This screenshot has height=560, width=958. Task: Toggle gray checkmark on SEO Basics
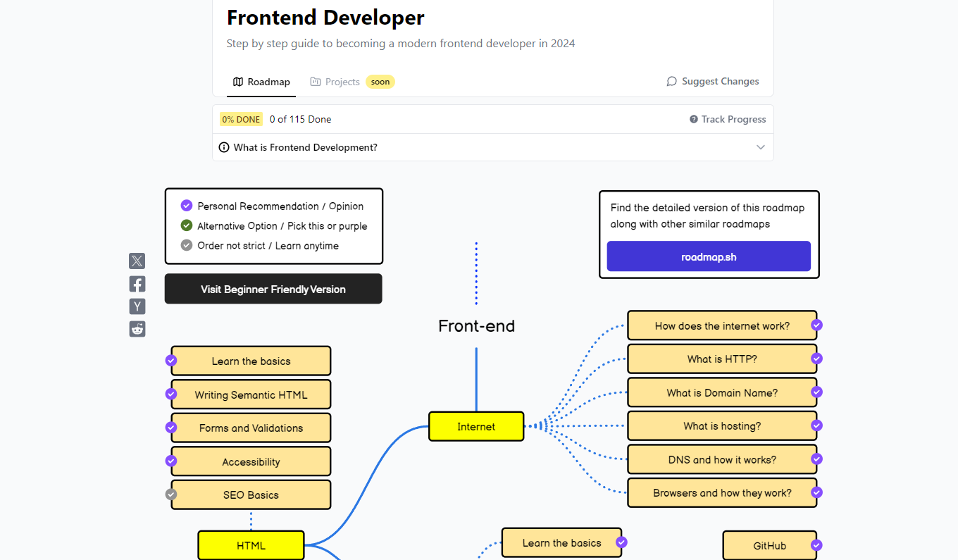coord(171,494)
